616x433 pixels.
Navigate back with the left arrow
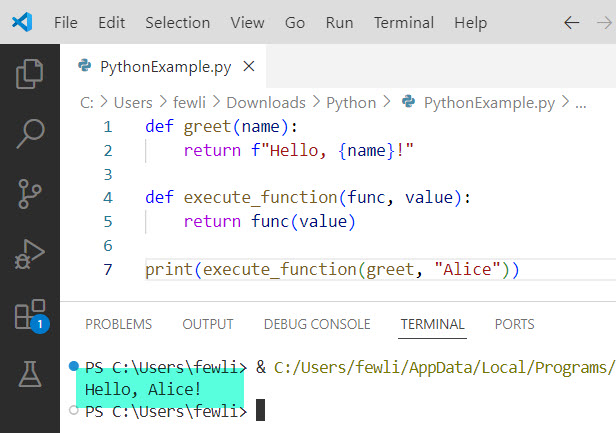click(x=572, y=23)
